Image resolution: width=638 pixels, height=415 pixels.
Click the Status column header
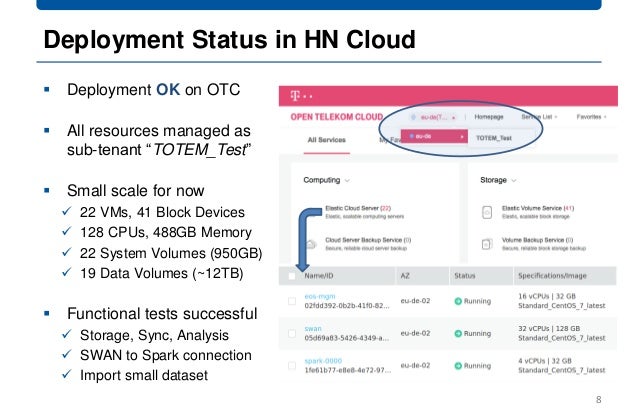pyautogui.click(x=465, y=276)
